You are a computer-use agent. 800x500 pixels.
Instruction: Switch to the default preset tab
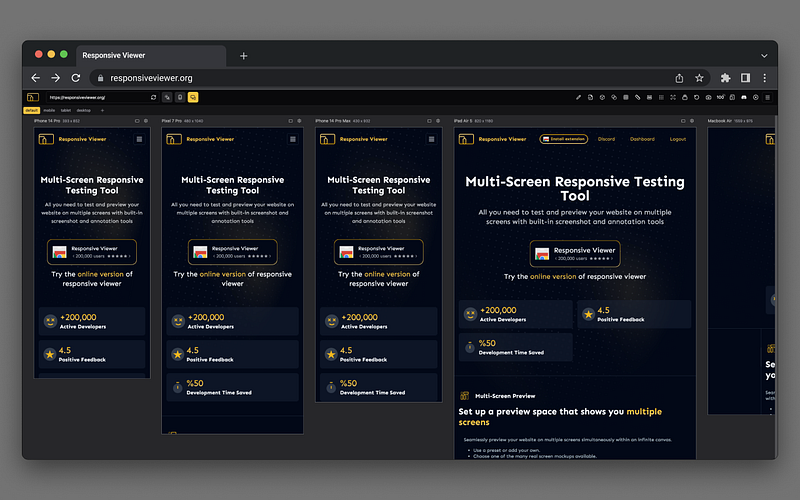(31, 110)
